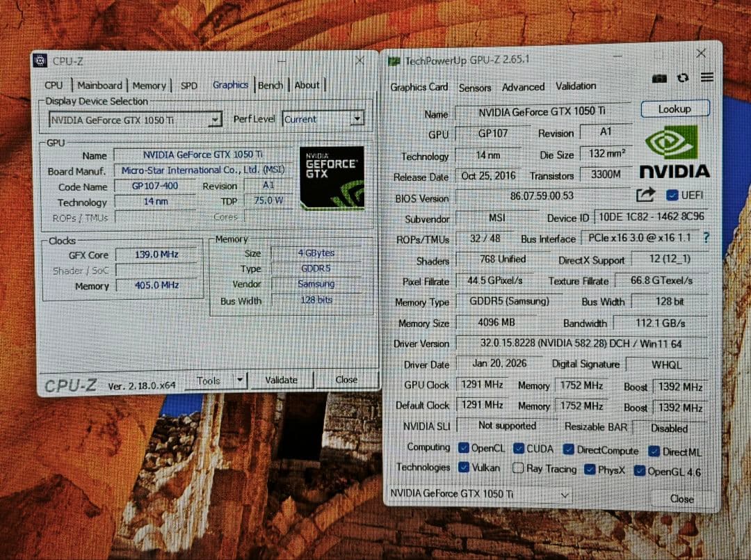751x560 pixels.
Task: Click the Die Size 132 mm² value
Action: (x=606, y=153)
